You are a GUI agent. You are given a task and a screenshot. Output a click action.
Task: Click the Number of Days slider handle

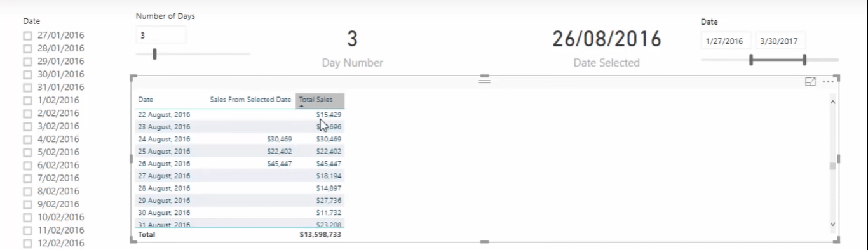154,54
